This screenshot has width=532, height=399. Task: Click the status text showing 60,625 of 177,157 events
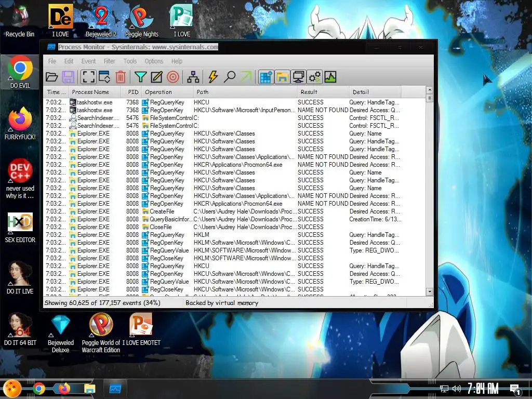[x=102, y=303]
